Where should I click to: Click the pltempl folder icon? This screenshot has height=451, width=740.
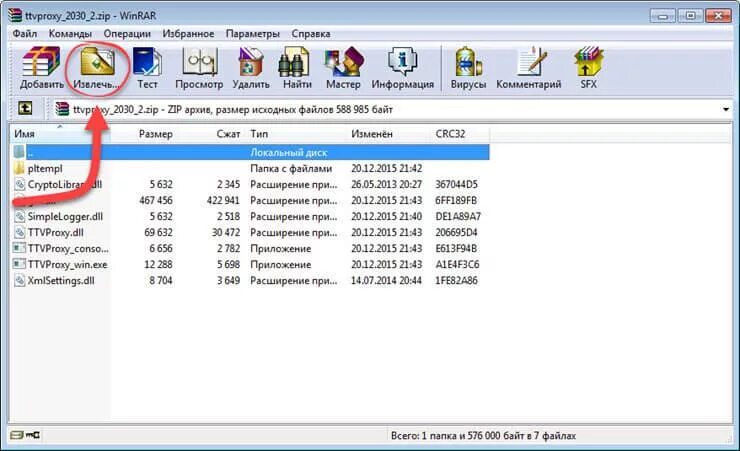point(19,168)
